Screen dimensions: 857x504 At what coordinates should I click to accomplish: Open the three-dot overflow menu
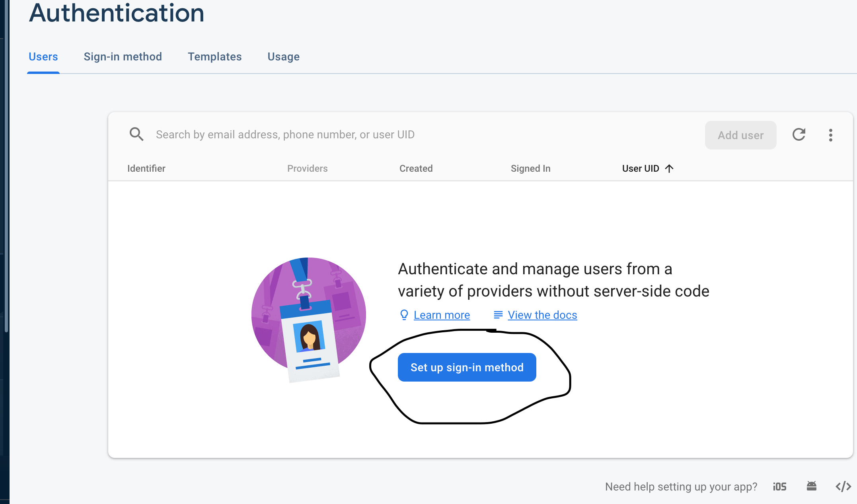click(831, 135)
